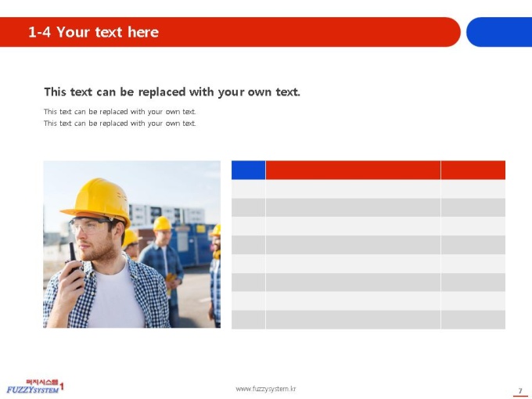The width and height of the screenshot is (532, 399).
Task: Click the blue rounded shape at top right
Action: point(499,32)
